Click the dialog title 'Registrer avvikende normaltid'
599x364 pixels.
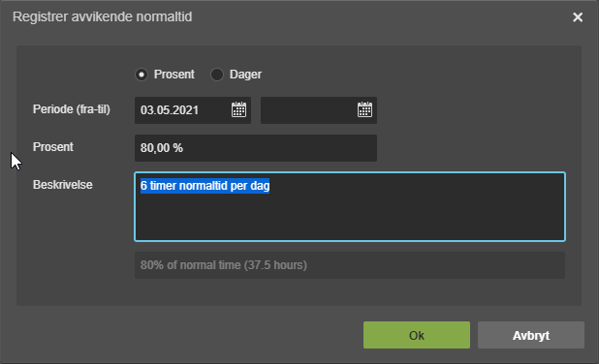pyautogui.click(x=103, y=17)
